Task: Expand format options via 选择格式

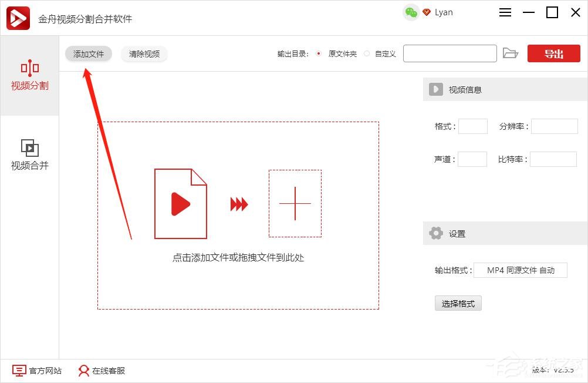Action: pos(458,303)
